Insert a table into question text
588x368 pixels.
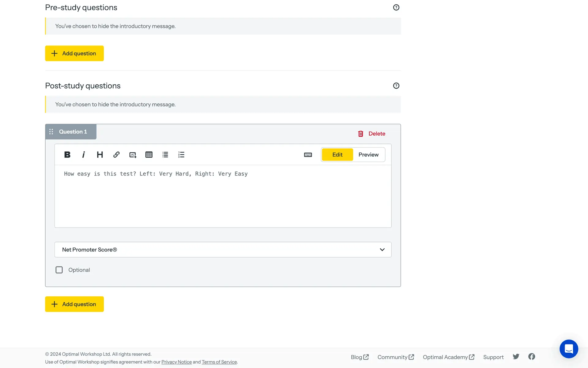(x=149, y=155)
